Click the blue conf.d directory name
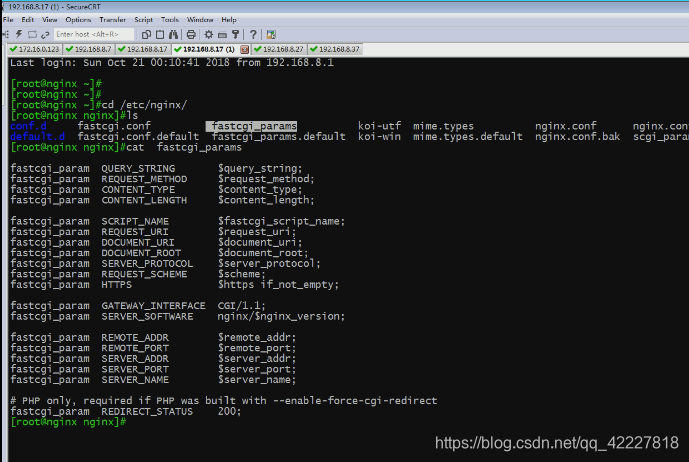689x462 pixels. [x=28, y=126]
